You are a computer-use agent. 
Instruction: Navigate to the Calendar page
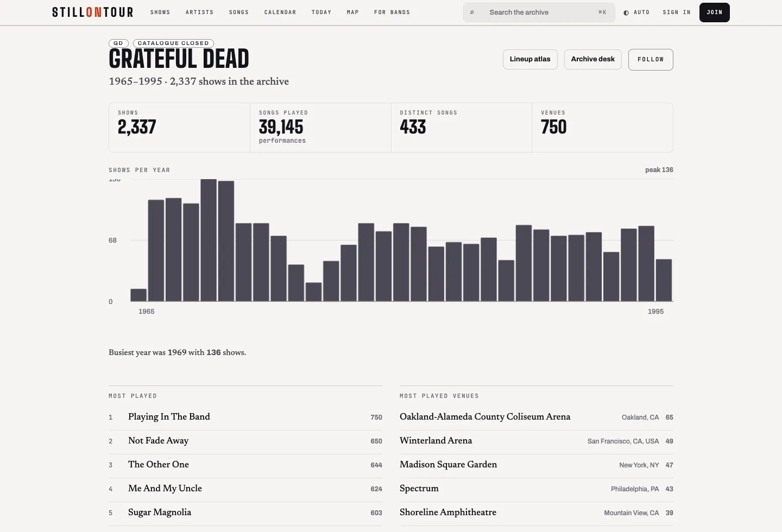click(280, 12)
